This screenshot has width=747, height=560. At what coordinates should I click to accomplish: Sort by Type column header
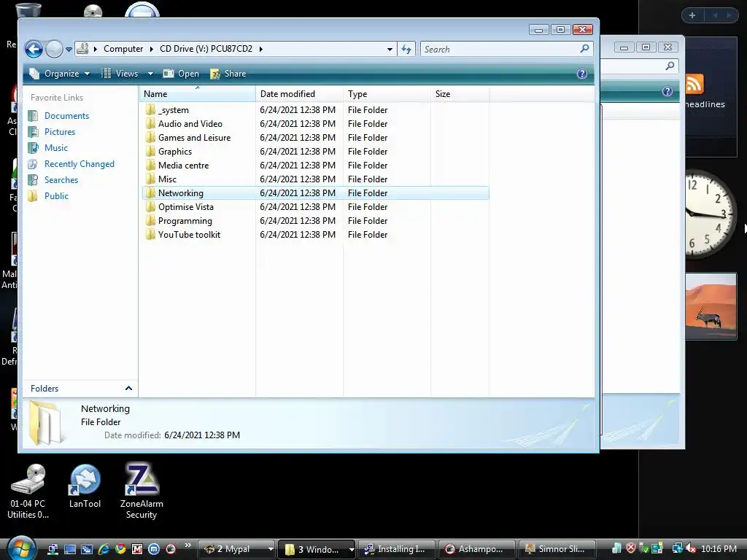pos(387,94)
